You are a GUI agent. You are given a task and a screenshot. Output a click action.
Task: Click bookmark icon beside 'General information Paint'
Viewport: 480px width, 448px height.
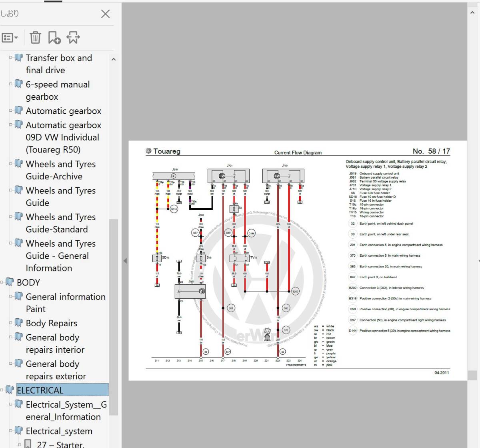click(x=18, y=296)
